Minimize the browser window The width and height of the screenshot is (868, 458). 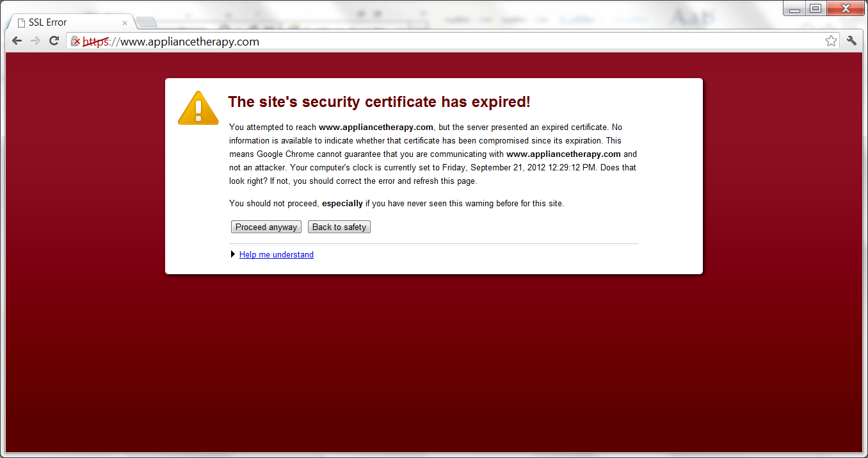pyautogui.click(x=794, y=8)
